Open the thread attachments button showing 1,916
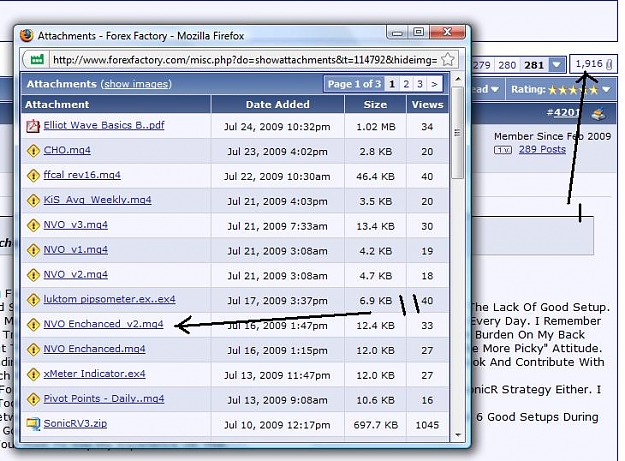Screen dimensions: 625x461 [593, 64]
